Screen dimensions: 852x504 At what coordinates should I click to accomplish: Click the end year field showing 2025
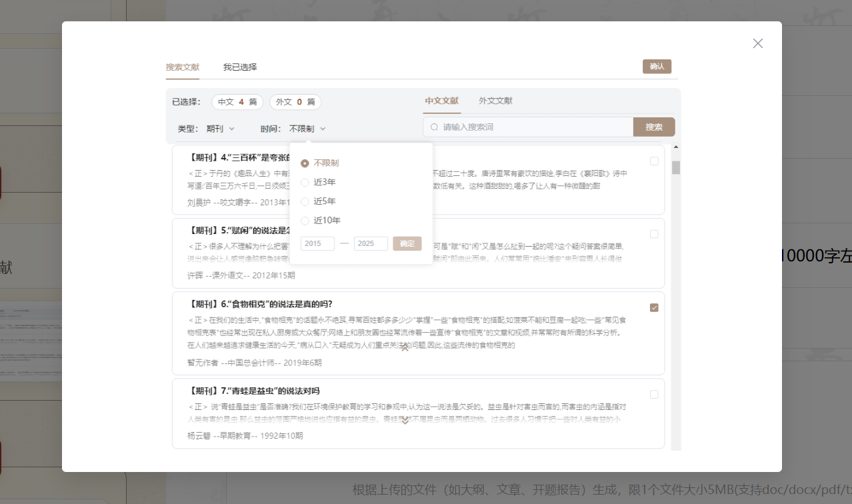371,244
